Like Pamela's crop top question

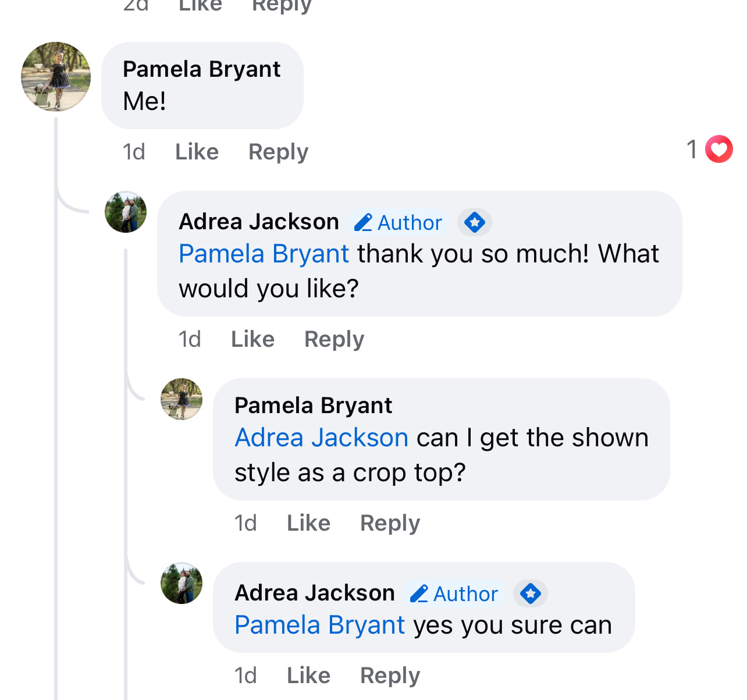tap(308, 523)
